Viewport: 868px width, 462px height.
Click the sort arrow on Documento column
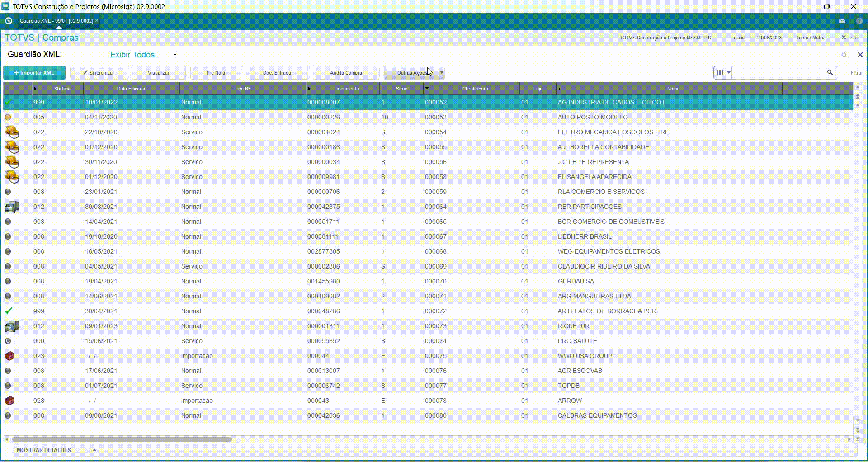[x=309, y=89]
